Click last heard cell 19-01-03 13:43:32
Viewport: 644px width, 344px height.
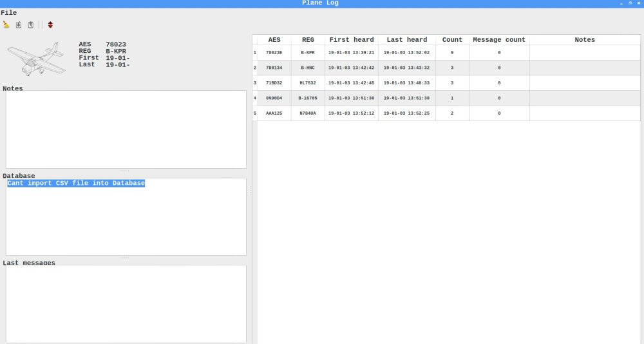click(406, 68)
